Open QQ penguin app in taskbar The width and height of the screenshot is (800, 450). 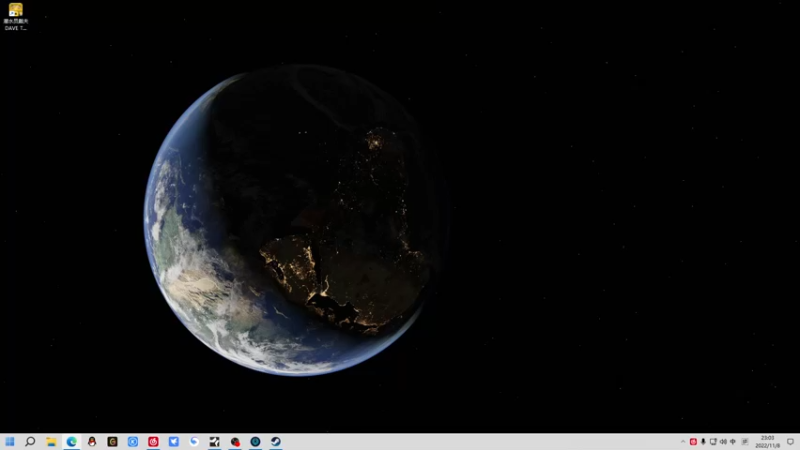tap(92, 441)
